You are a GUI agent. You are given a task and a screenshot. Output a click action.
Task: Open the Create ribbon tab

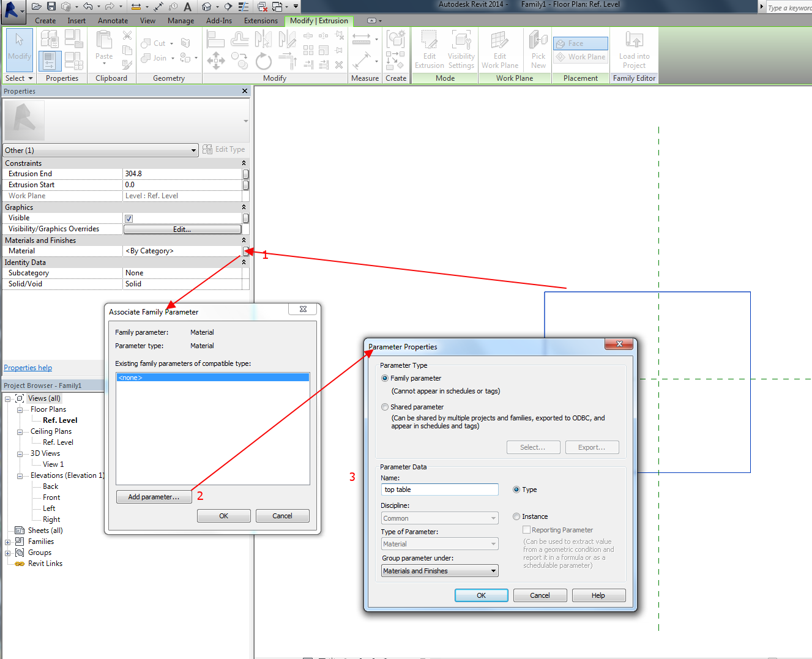tap(45, 21)
